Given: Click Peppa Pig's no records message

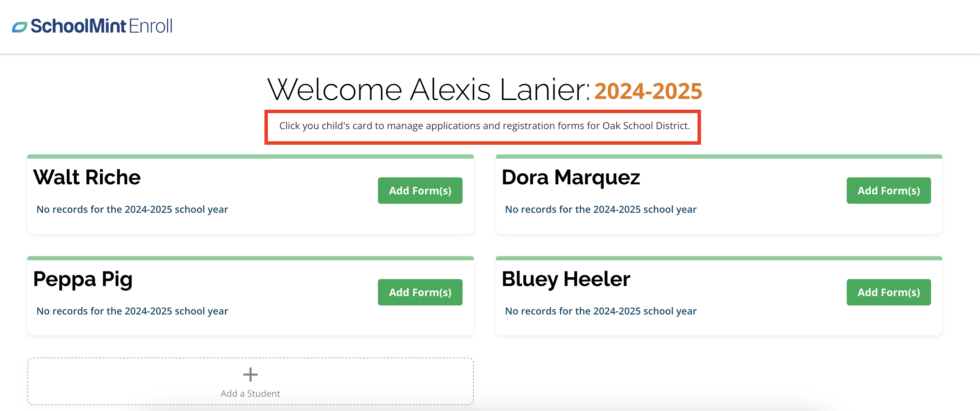Looking at the screenshot, I should point(132,311).
